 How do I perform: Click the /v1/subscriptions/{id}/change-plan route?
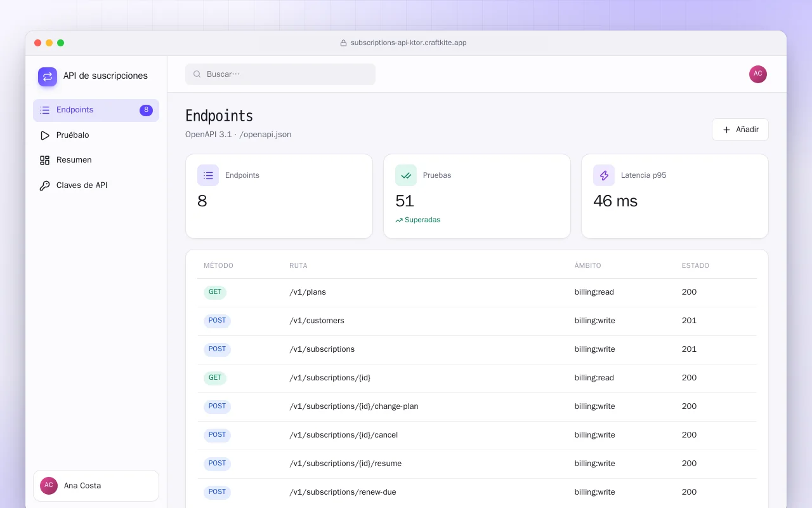point(354,406)
